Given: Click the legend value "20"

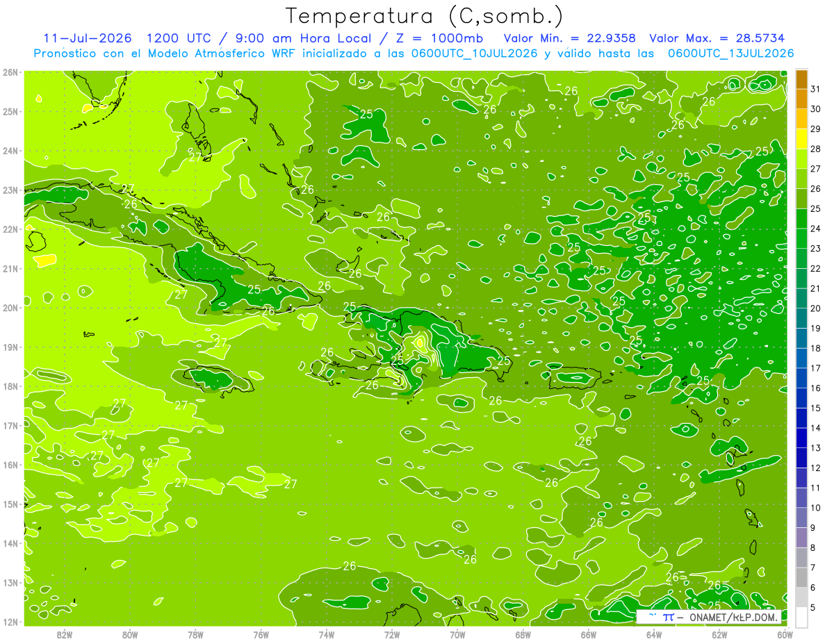Looking at the screenshot, I should (x=816, y=308).
